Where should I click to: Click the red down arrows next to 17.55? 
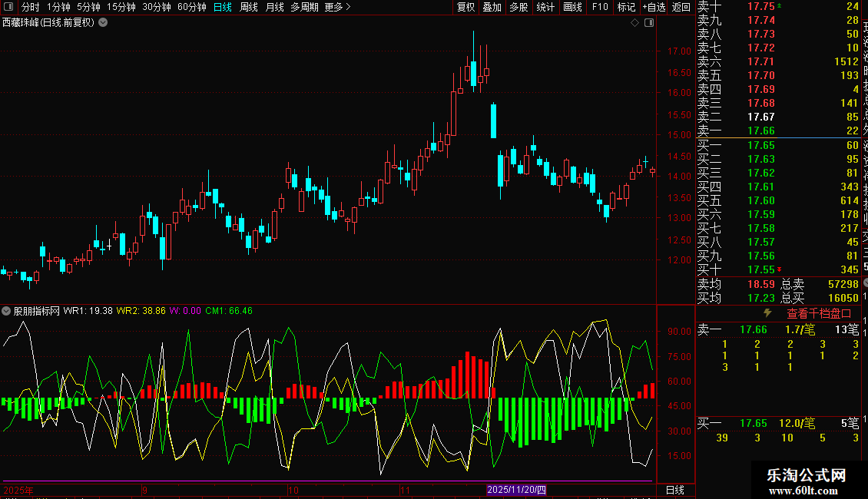coord(780,269)
